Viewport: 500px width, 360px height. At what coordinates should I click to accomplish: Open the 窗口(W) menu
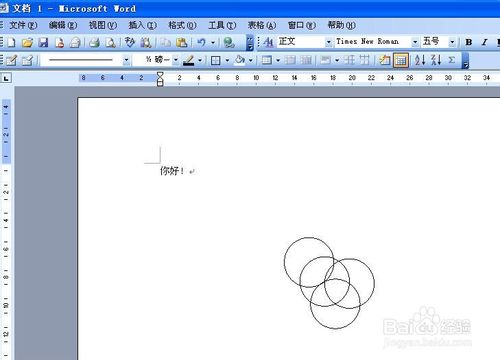click(x=302, y=25)
